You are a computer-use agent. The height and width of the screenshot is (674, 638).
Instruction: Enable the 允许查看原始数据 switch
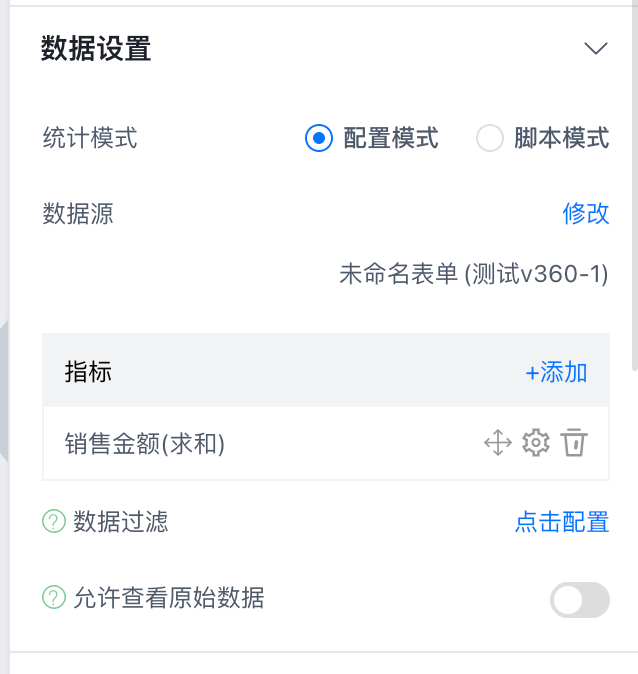(579, 600)
